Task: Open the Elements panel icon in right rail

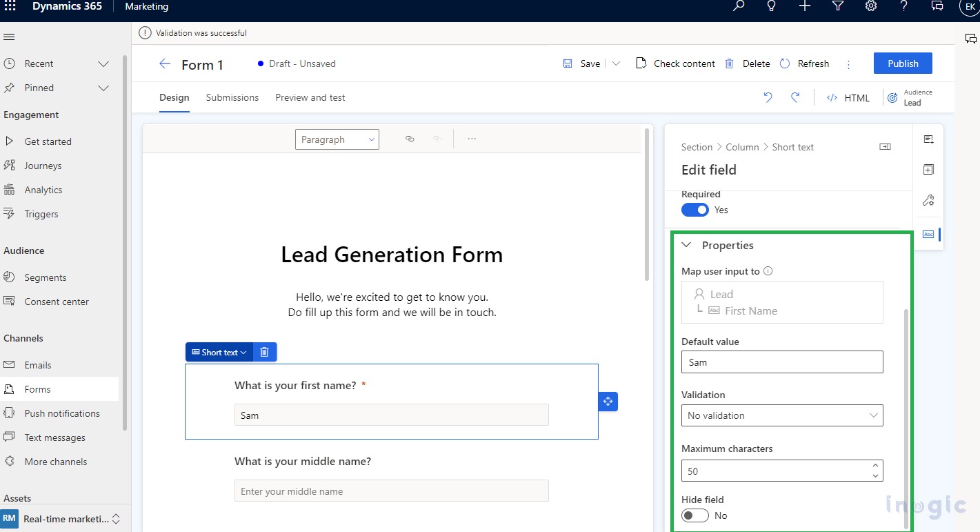Action: [x=928, y=139]
